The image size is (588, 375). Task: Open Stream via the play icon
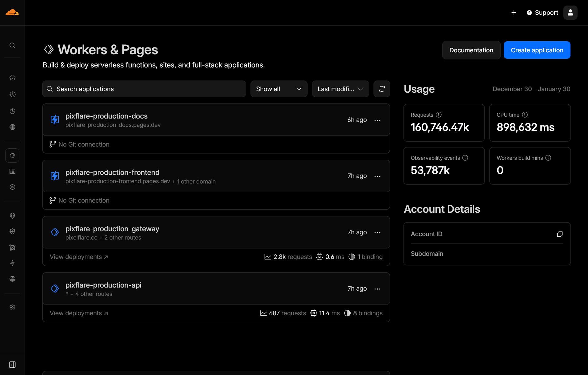click(12, 187)
